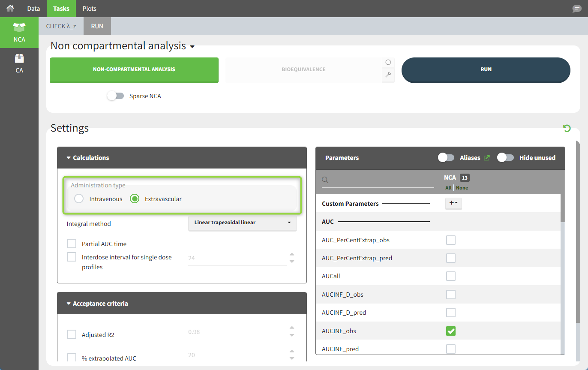Reset settings with the green refresh icon
The width and height of the screenshot is (588, 370).
coord(567,128)
